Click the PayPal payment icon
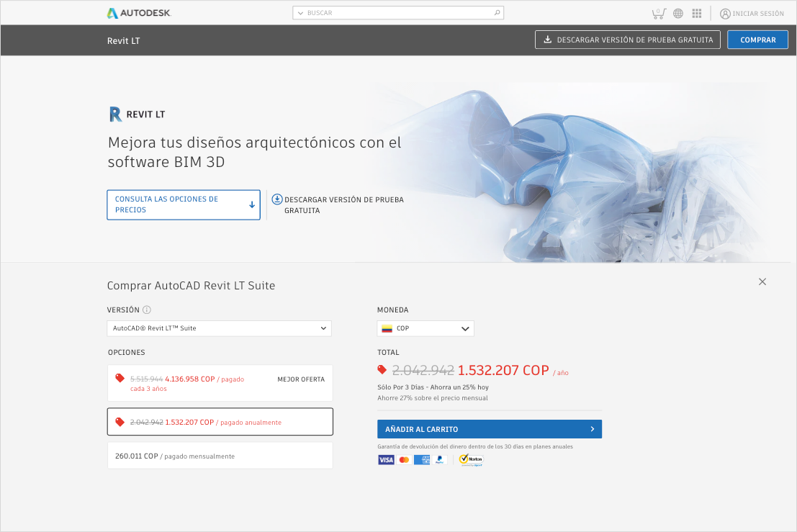This screenshot has height=532, width=797. (440, 460)
